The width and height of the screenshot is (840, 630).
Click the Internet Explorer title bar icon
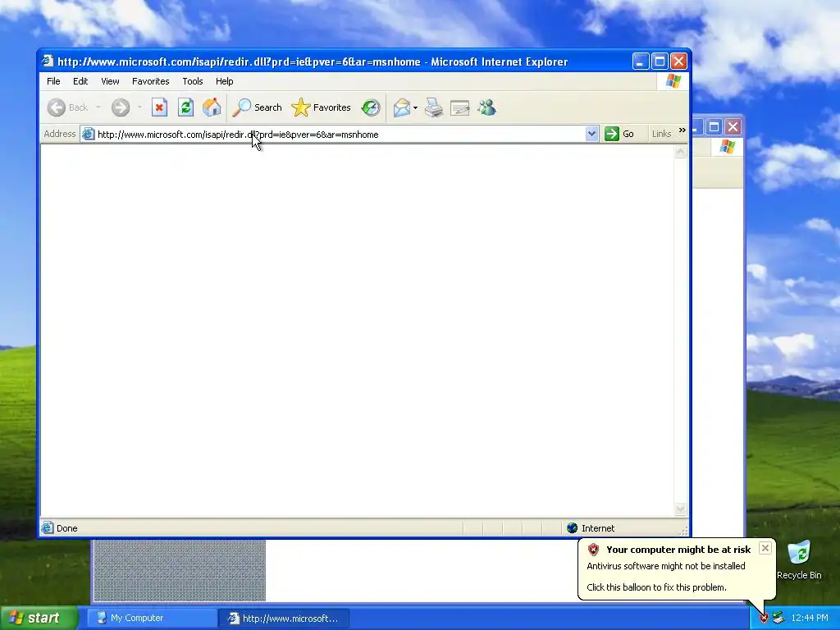point(48,61)
